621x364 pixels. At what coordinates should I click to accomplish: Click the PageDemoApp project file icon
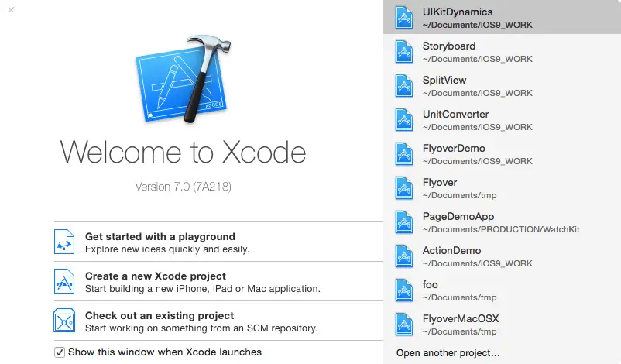[x=404, y=222]
